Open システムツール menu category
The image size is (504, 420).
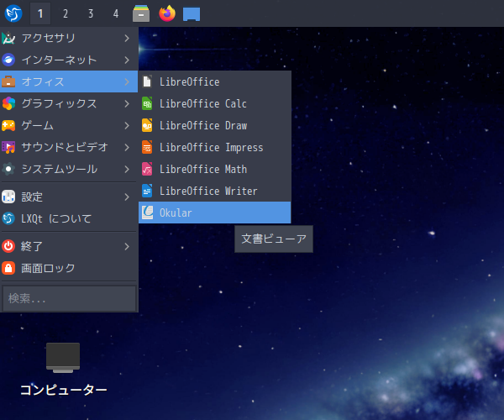[x=69, y=169]
